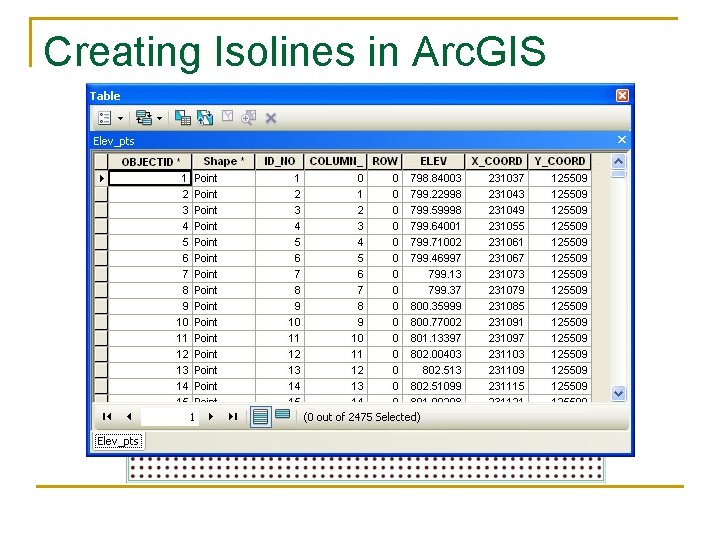Sort by the OBJECTID column header
This screenshot has width=720, height=540.
pos(150,162)
